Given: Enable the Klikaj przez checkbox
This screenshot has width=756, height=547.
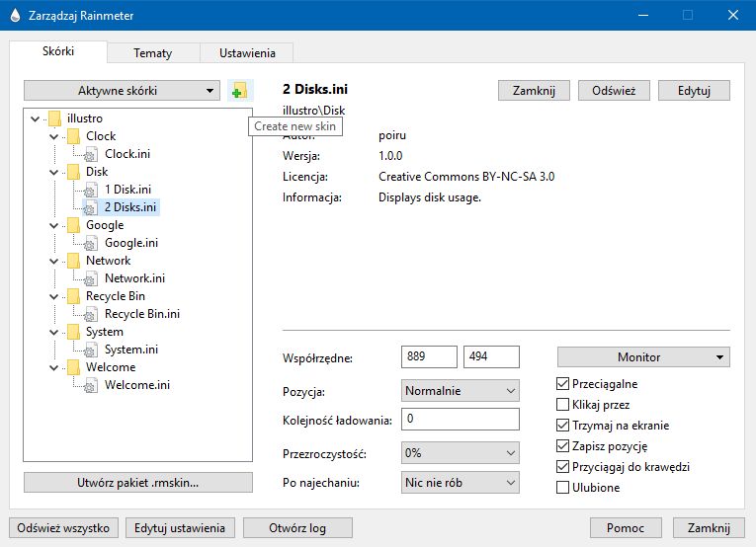Looking at the screenshot, I should pyautogui.click(x=563, y=405).
